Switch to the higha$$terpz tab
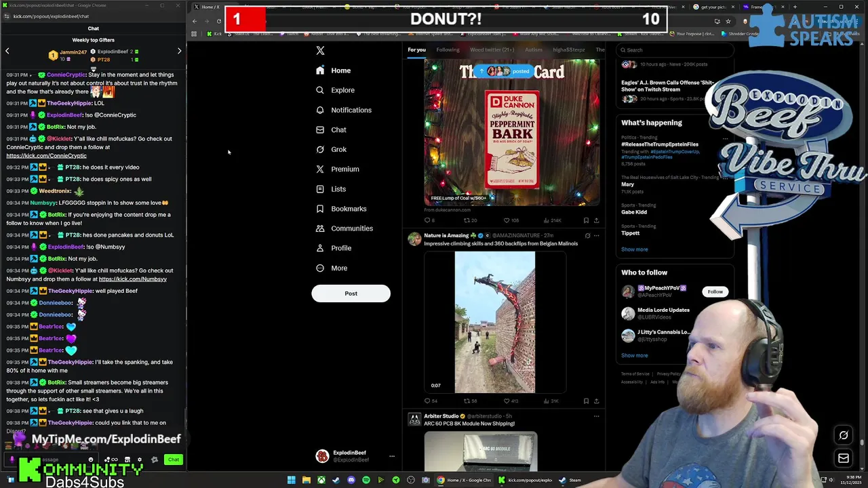The image size is (868, 488). (568, 49)
